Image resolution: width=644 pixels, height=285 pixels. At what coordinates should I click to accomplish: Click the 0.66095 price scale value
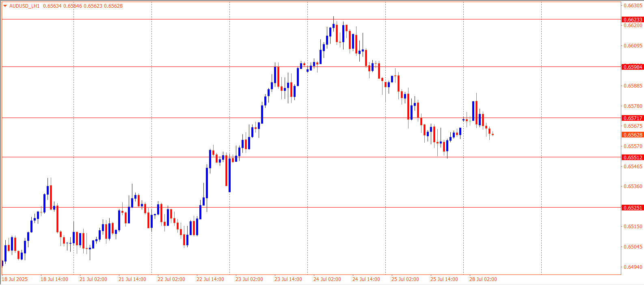click(x=633, y=46)
